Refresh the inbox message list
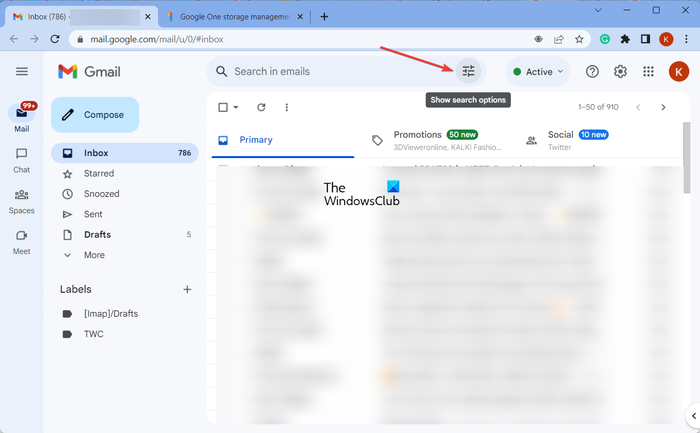This screenshot has width=700, height=433. tap(261, 107)
